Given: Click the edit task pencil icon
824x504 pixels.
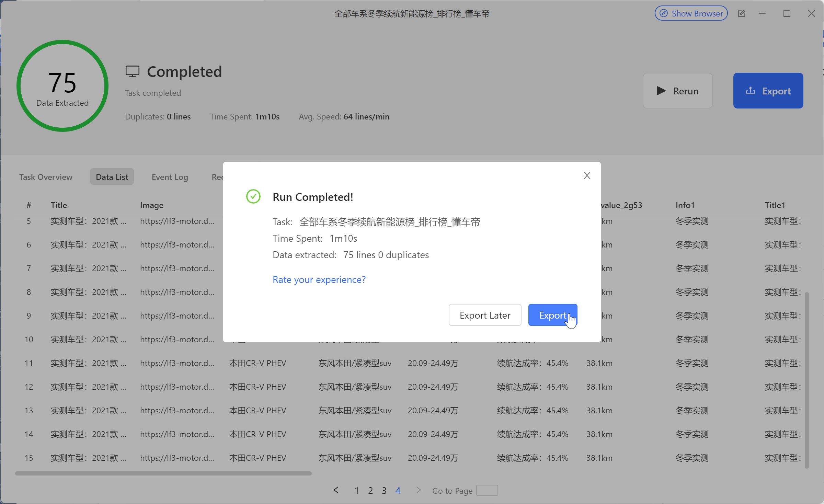Looking at the screenshot, I should (741, 13).
